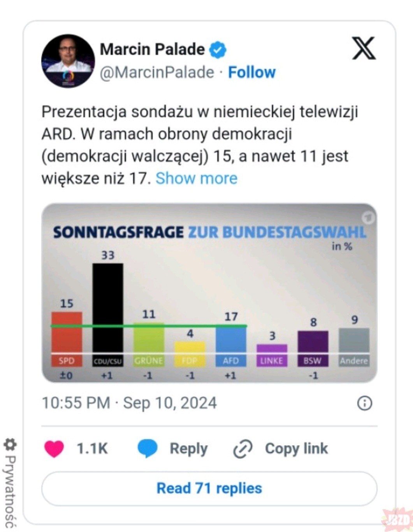Click the Reply label
This screenshot has width=413, height=532.
coord(188,449)
